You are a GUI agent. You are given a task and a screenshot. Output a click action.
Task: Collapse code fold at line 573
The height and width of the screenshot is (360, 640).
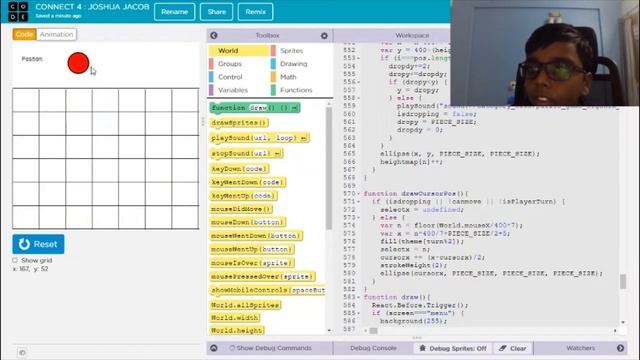(358, 218)
